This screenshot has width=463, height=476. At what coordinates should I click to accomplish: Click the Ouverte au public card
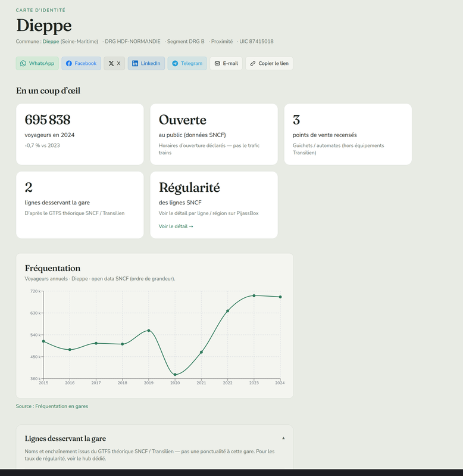(214, 134)
